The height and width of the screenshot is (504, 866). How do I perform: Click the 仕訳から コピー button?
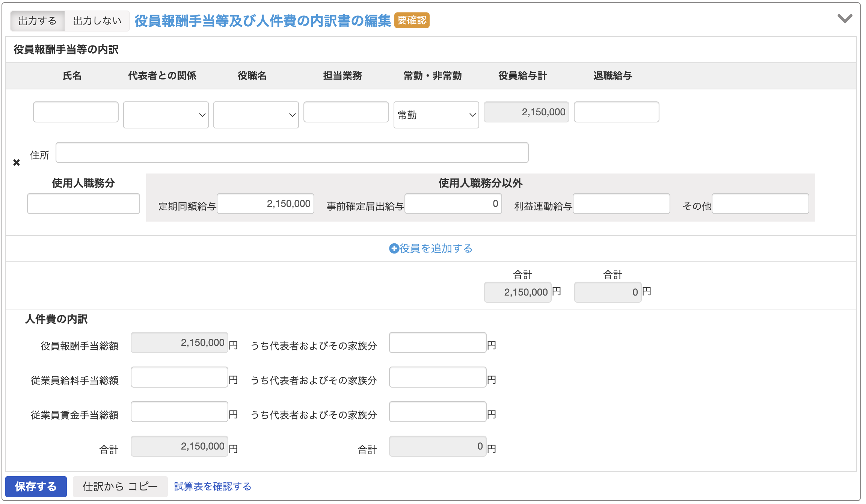click(120, 487)
